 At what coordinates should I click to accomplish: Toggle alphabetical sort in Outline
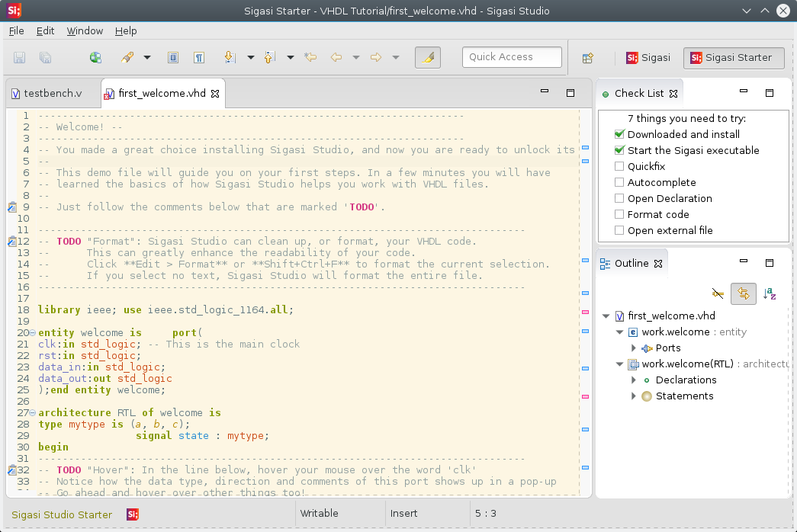point(770,293)
